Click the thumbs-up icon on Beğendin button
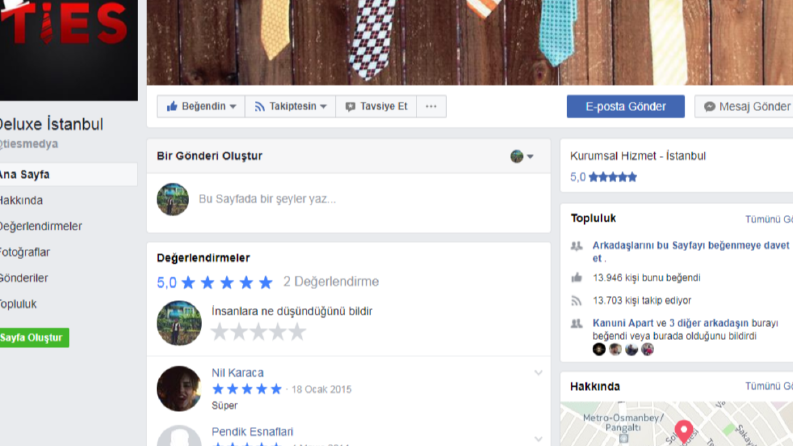The width and height of the screenshot is (793, 446). [x=172, y=106]
